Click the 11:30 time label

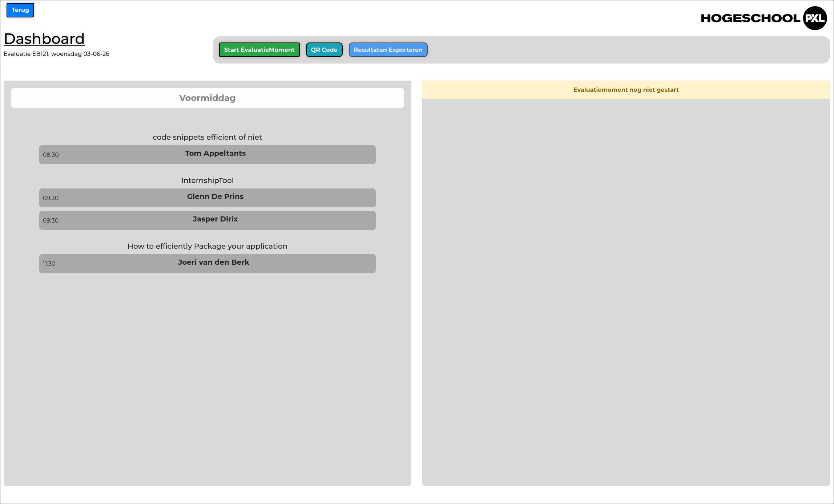[49, 264]
